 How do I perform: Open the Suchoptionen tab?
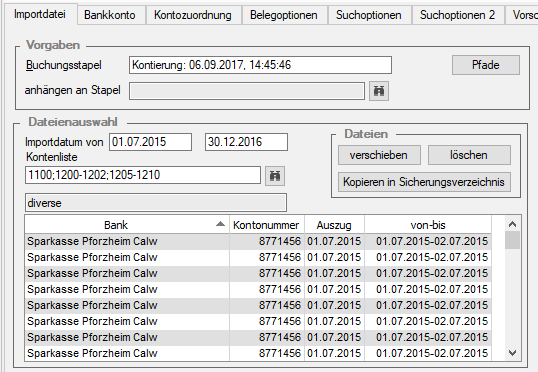[x=369, y=15]
